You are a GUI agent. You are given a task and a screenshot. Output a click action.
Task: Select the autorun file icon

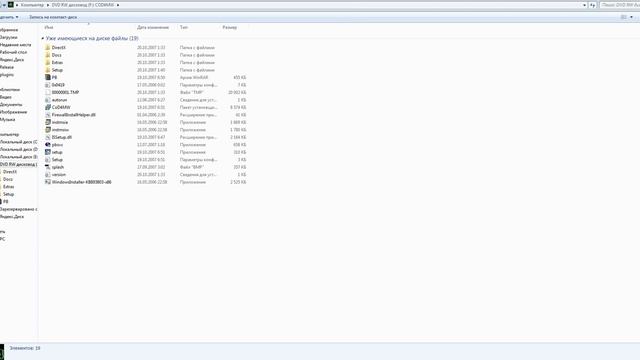(x=48, y=100)
